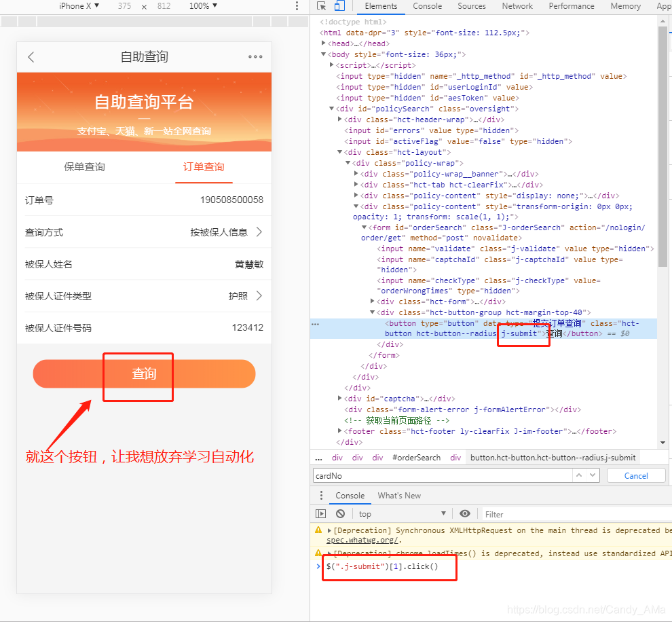Click the ellipsis beside the selected button node
672x622 pixels.
coord(316,324)
